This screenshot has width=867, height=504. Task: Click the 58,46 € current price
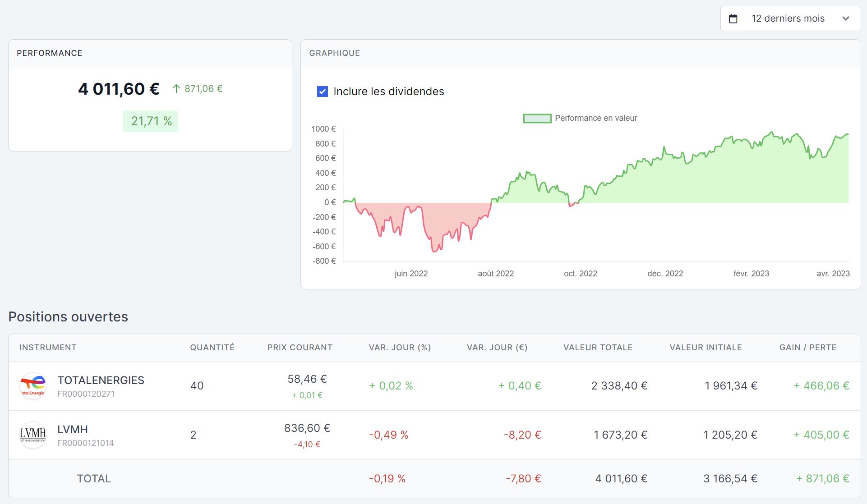pos(307,379)
